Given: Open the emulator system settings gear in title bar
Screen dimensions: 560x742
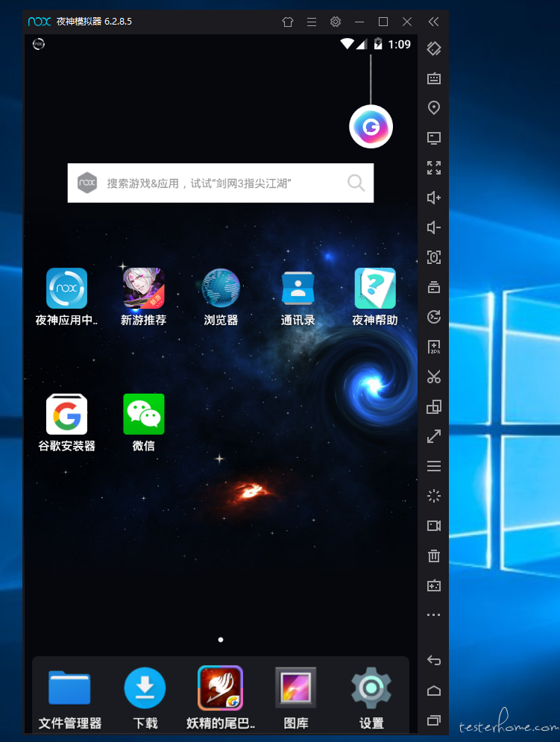Looking at the screenshot, I should click(336, 22).
